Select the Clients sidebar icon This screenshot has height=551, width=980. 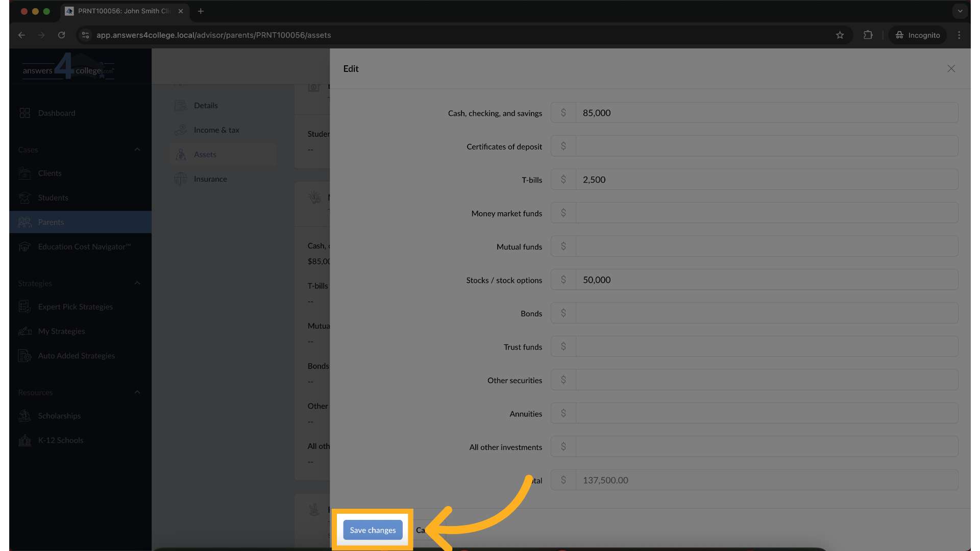(24, 173)
